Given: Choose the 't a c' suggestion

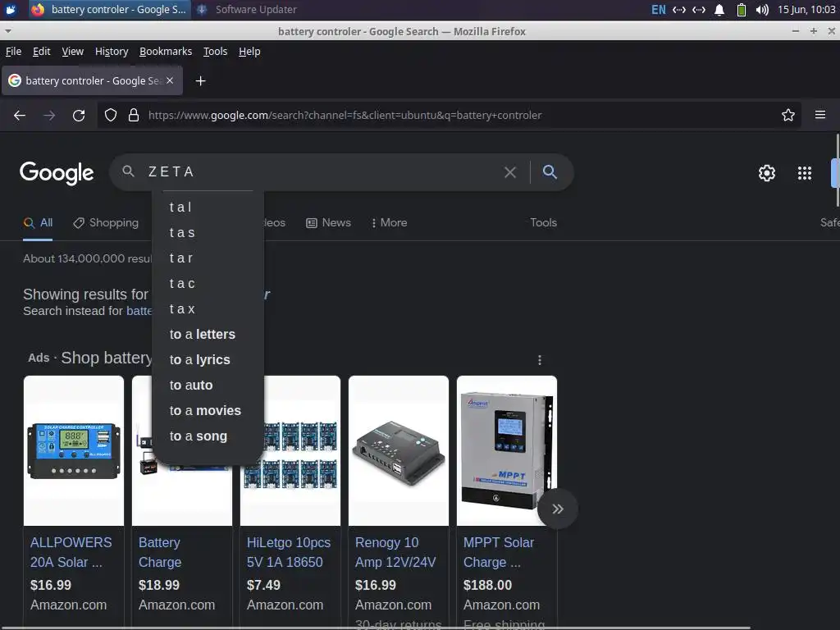Looking at the screenshot, I should (x=208, y=283).
